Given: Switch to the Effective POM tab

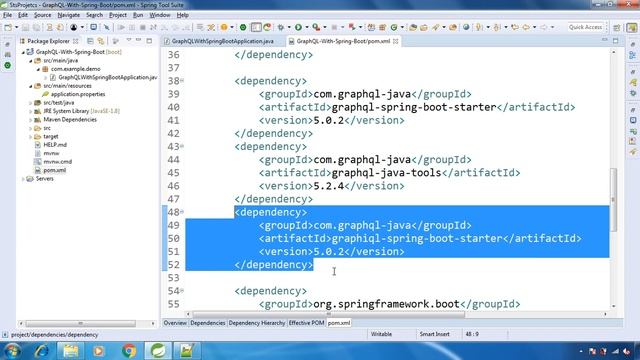Looking at the screenshot, I should pyautogui.click(x=306, y=323).
